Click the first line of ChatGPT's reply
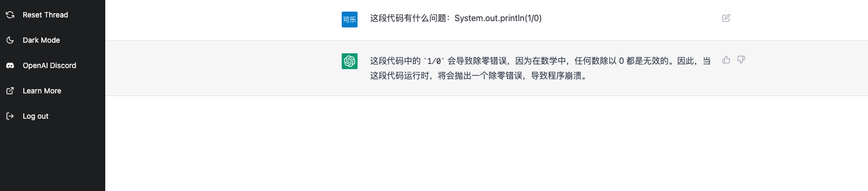 pyautogui.click(x=540, y=61)
